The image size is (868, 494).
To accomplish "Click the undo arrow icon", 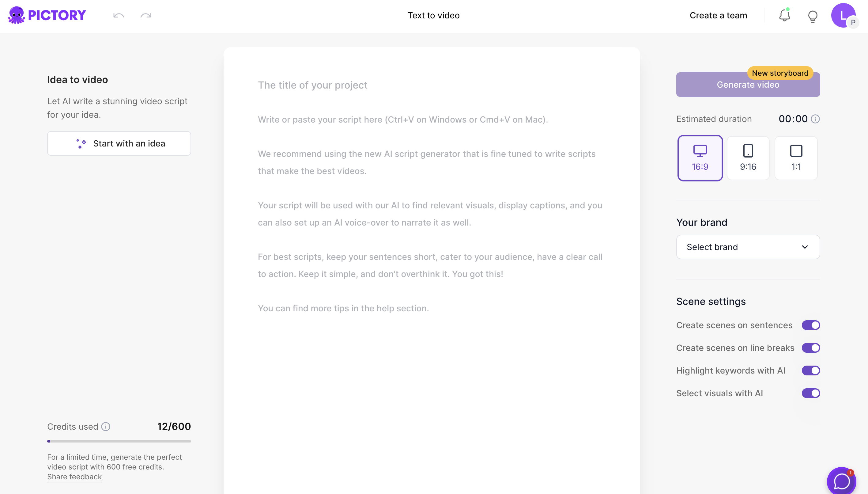I will tap(118, 15).
